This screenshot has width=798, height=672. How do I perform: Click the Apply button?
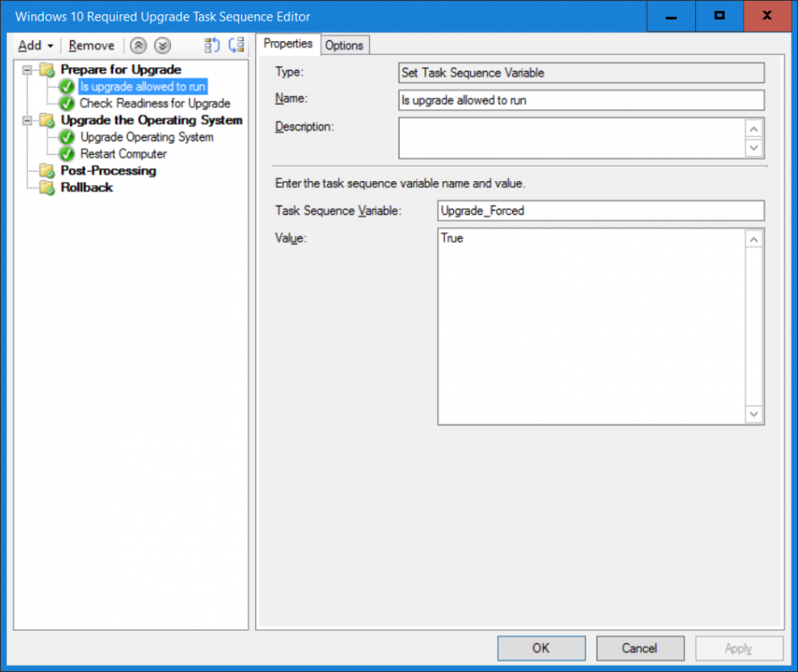[739, 648]
